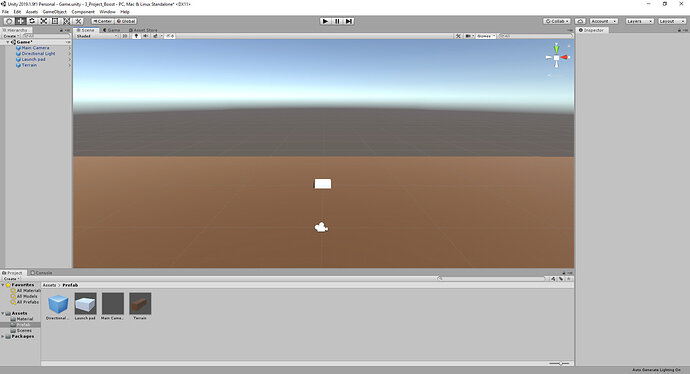Toggle scene effects (skybox) button
Image resolution: width=690 pixels, height=374 pixels.
point(156,36)
